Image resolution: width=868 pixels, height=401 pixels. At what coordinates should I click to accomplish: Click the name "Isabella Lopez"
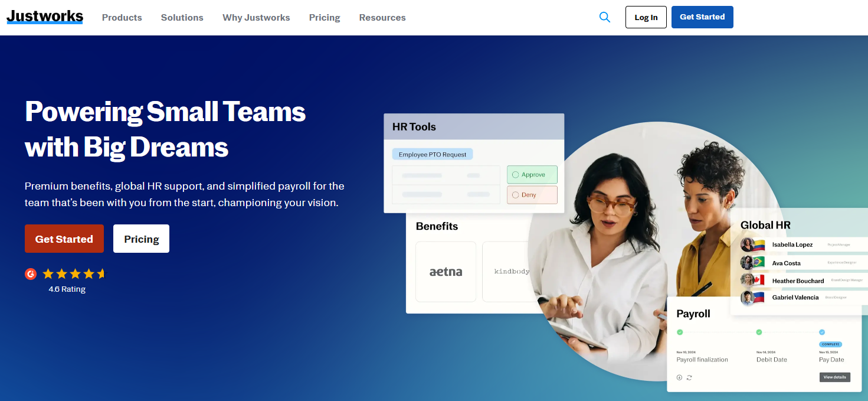pyautogui.click(x=792, y=244)
